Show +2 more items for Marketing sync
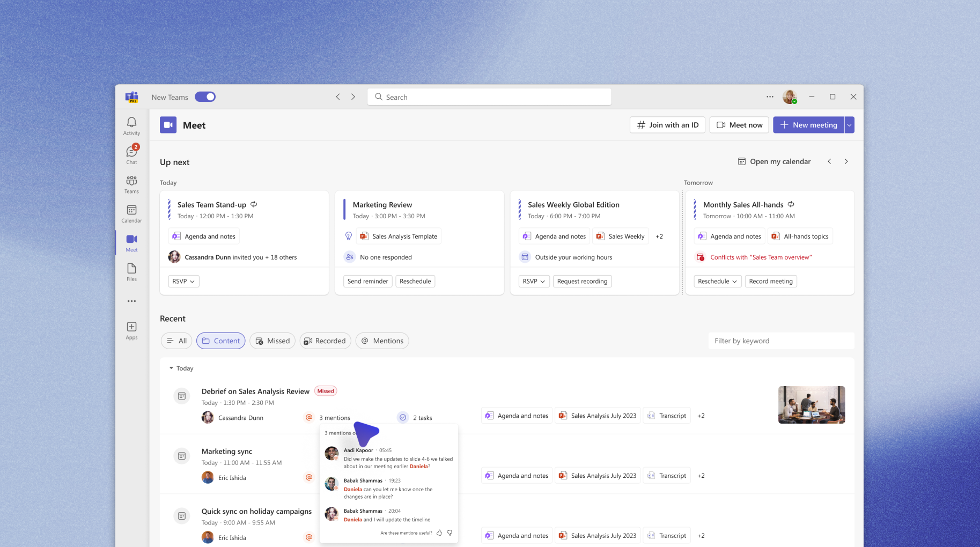Image resolution: width=980 pixels, height=547 pixels. pos(701,476)
